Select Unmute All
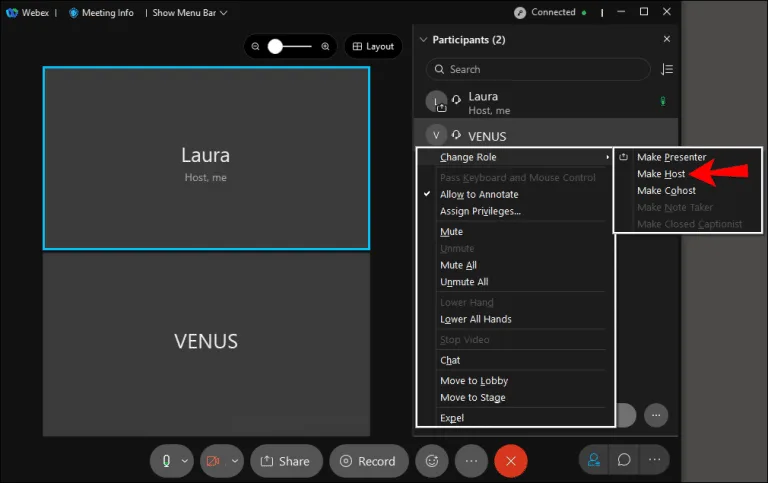 click(464, 282)
